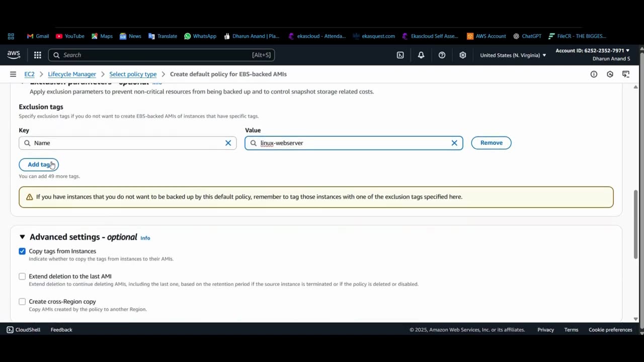Enable Extend deletion to the last AMI
Viewport: 644px width, 362px height.
point(22,276)
